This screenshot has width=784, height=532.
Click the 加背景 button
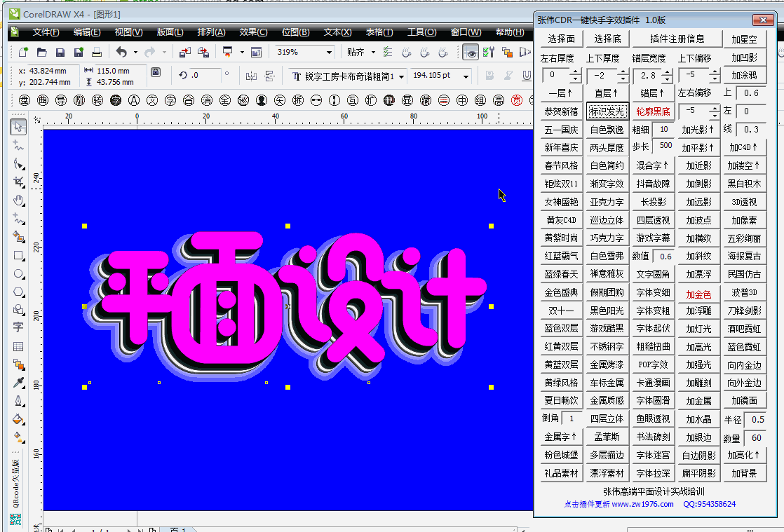745,473
